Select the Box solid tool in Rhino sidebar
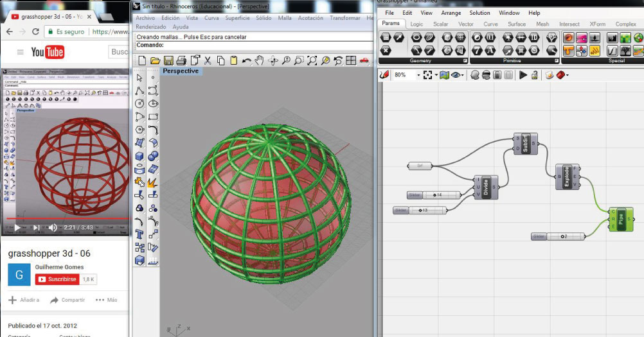This screenshot has width=644, height=337. pyautogui.click(x=139, y=156)
